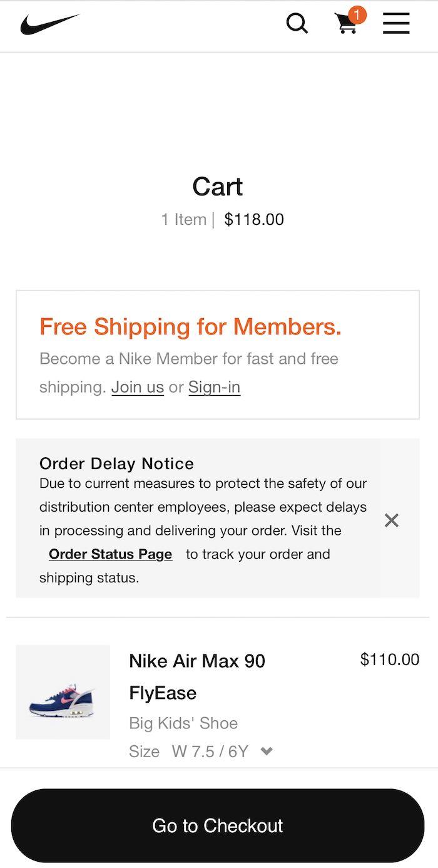Click the Free Shipping for Members heading
The image size is (438, 868).
coord(190,327)
